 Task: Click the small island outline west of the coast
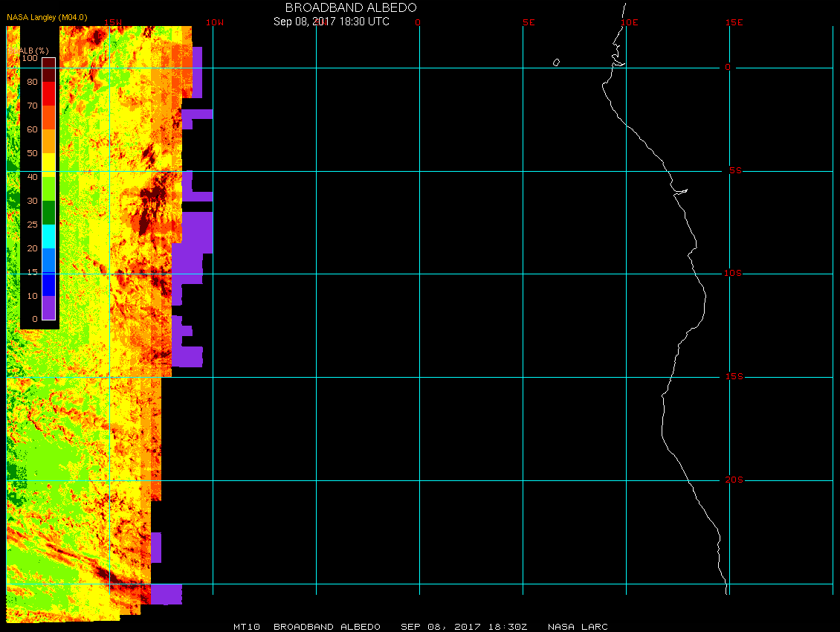(x=556, y=62)
